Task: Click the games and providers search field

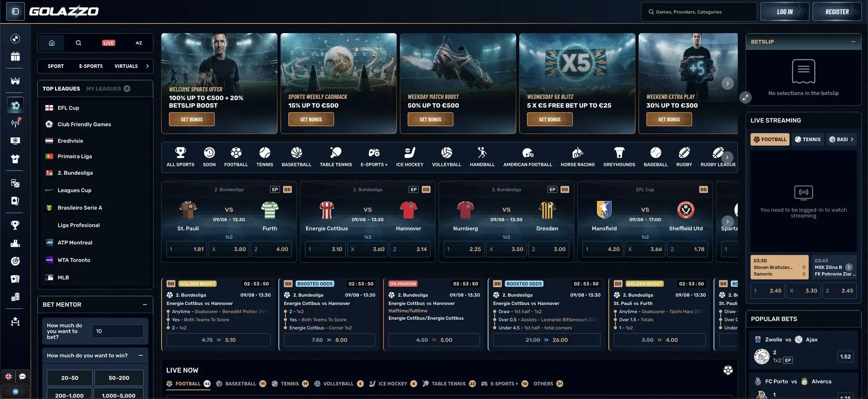Action: click(x=699, y=12)
